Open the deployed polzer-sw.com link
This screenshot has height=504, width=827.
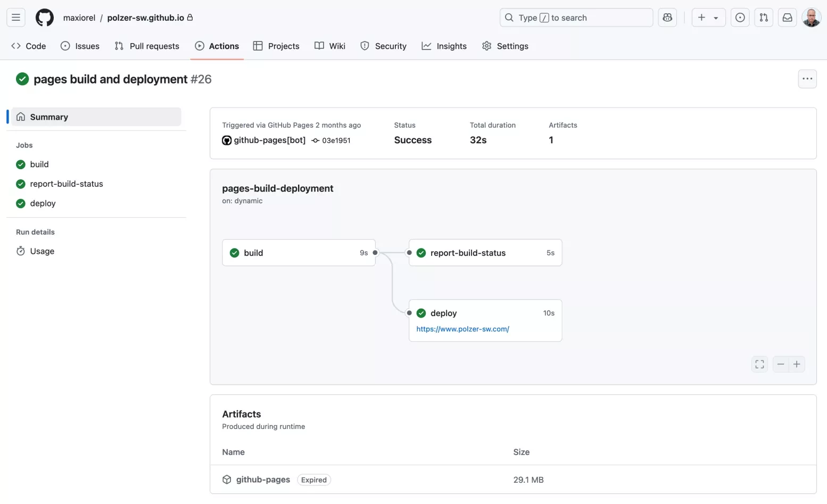coord(462,329)
